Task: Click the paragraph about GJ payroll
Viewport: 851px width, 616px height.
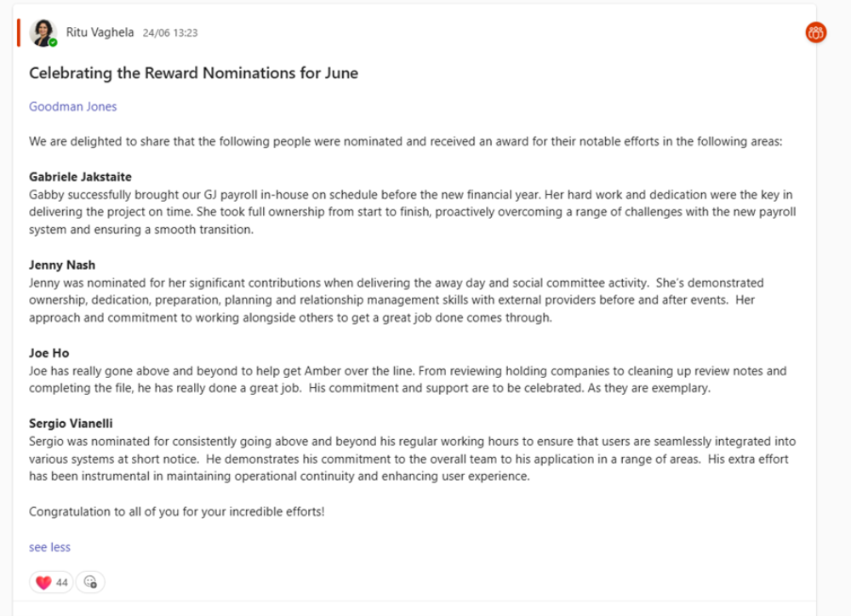Action: pos(412,212)
